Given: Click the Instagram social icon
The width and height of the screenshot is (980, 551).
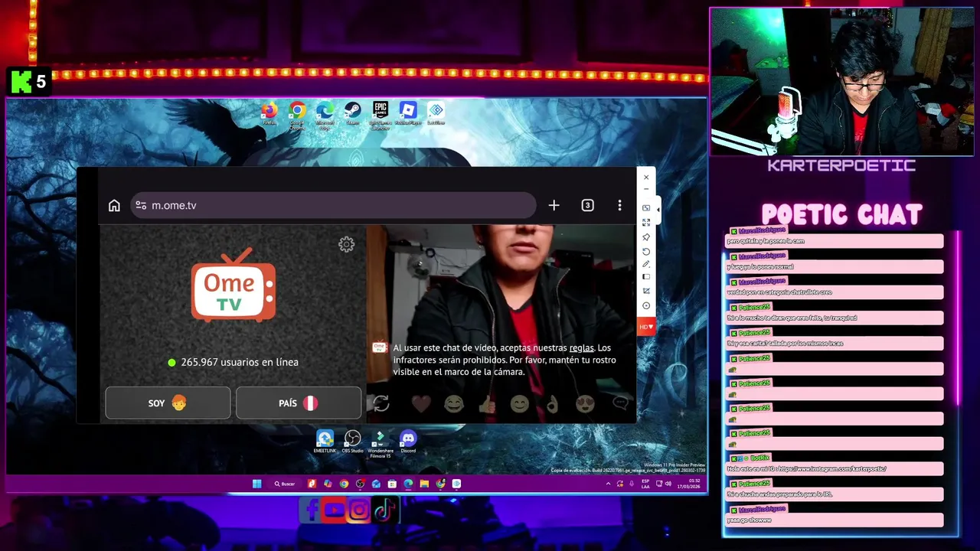Looking at the screenshot, I should pos(358,510).
